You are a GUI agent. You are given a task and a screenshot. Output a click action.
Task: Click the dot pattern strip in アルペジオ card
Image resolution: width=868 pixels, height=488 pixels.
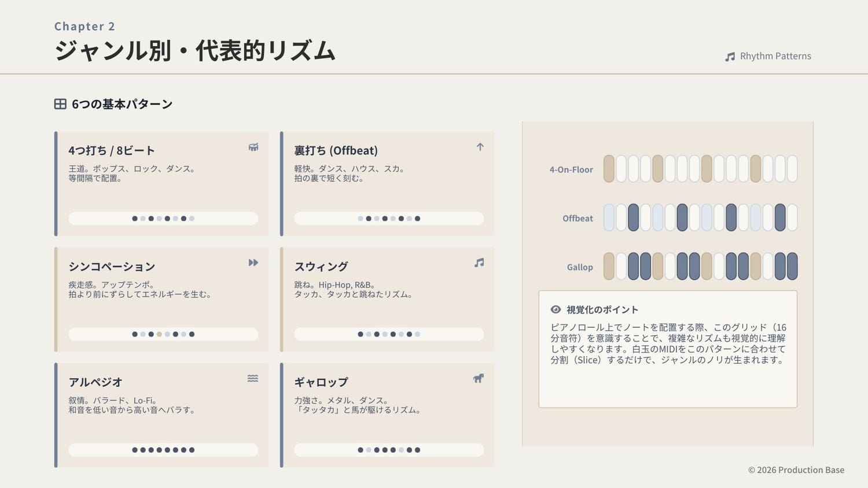[163, 450]
